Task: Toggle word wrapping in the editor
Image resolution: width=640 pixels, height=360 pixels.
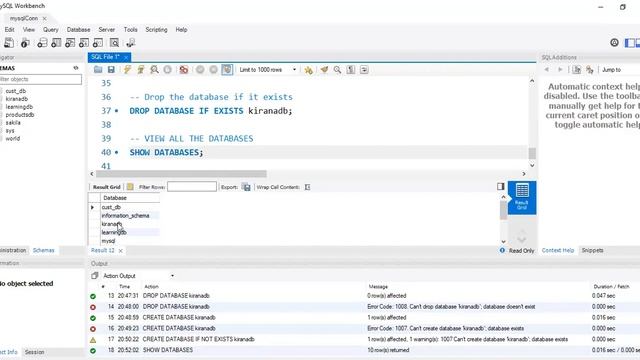Action: [364, 70]
